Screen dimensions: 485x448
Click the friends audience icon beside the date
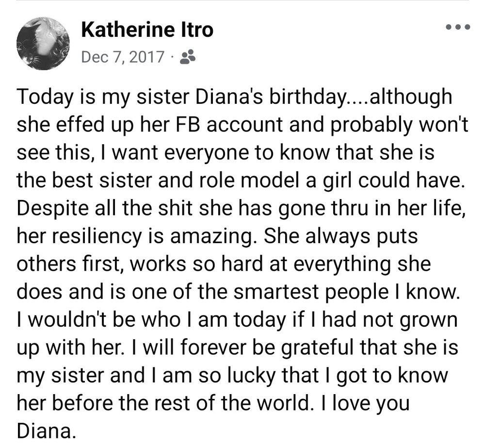tap(187, 57)
